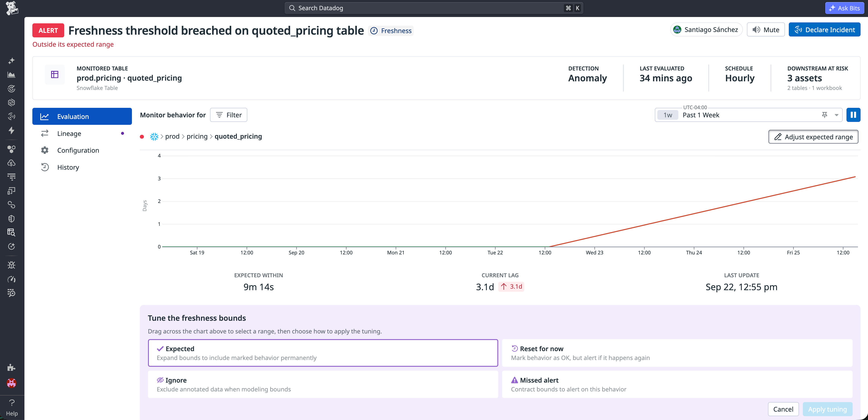Open the lightning bolt sidebar icon

pyautogui.click(x=12, y=130)
